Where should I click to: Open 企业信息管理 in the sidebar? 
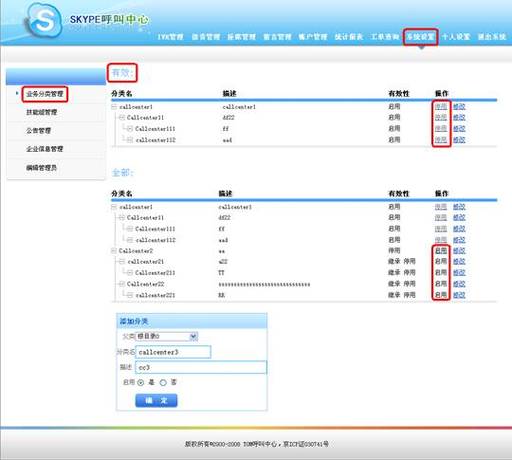pos(45,149)
